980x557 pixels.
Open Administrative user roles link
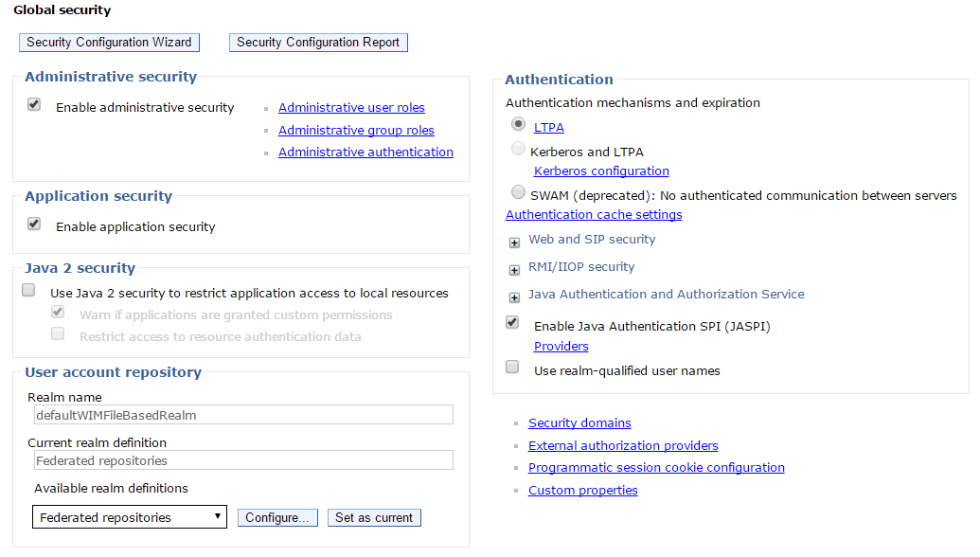click(351, 108)
